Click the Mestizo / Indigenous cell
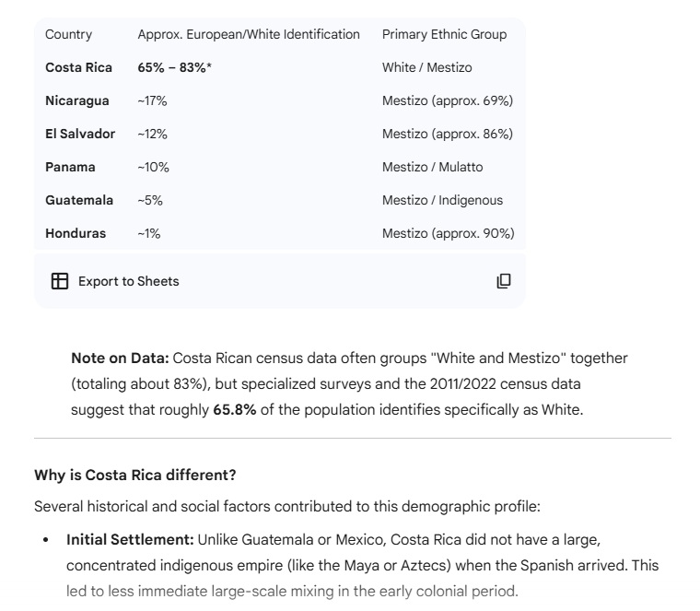 click(x=442, y=200)
